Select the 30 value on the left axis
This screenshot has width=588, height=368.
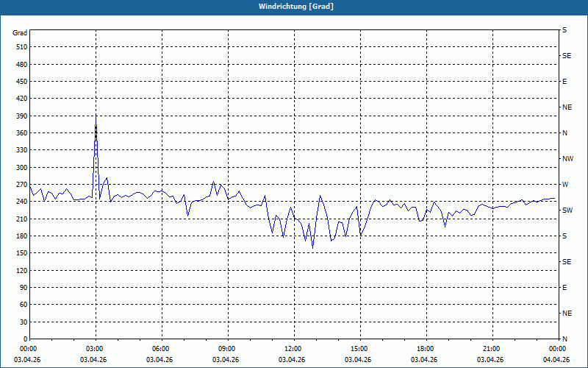point(24,322)
